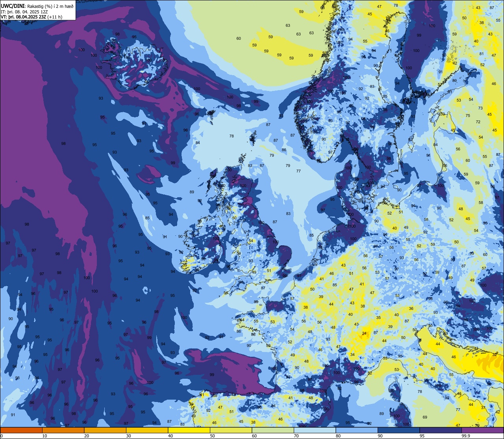Click the '30' tick label on legend
Screen dimensions: 504x439
pyautogui.click(x=128, y=436)
